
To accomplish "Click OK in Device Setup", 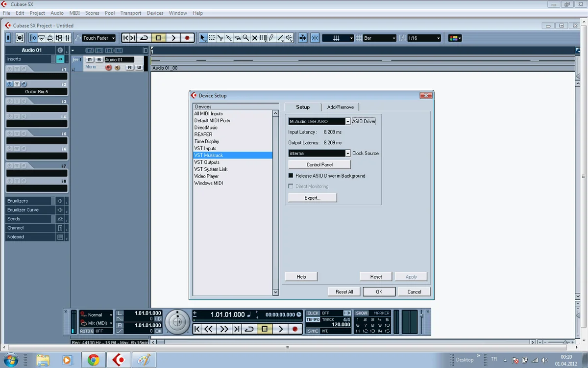I will (379, 291).
